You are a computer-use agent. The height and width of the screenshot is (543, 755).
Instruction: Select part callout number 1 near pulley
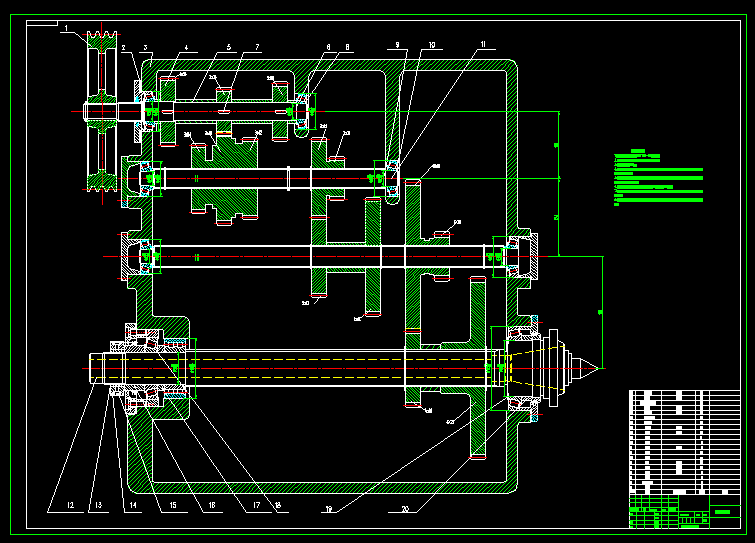[66, 28]
